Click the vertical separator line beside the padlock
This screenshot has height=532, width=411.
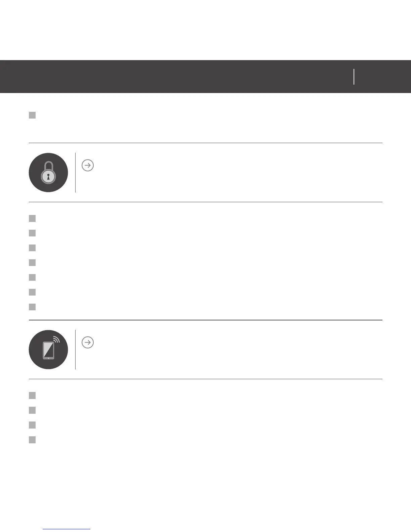point(75,173)
